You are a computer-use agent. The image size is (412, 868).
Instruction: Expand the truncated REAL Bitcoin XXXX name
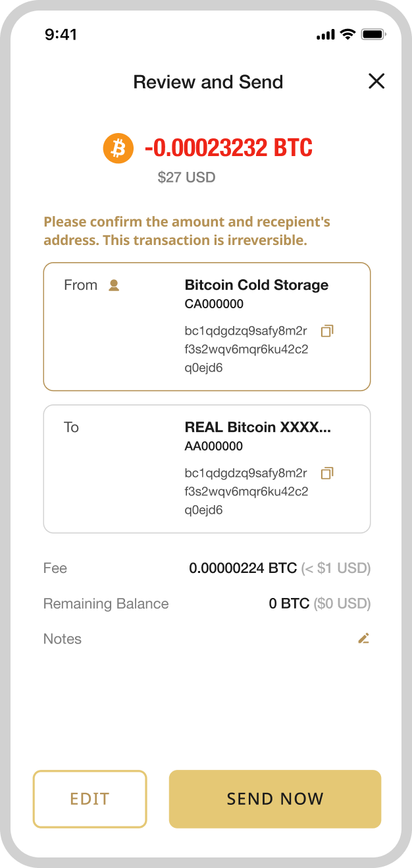(257, 427)
